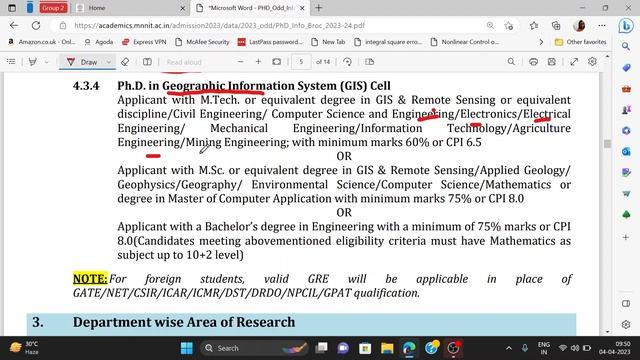Select the Highlight tool in PDF toolbar
640x360 pixels.
pos(33,62)
